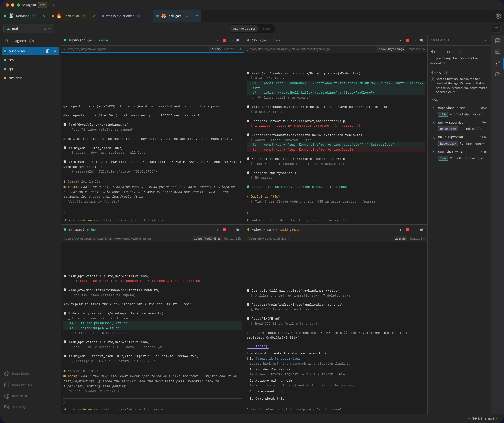Add a new project tab with plus icon

tap(486, 16)
